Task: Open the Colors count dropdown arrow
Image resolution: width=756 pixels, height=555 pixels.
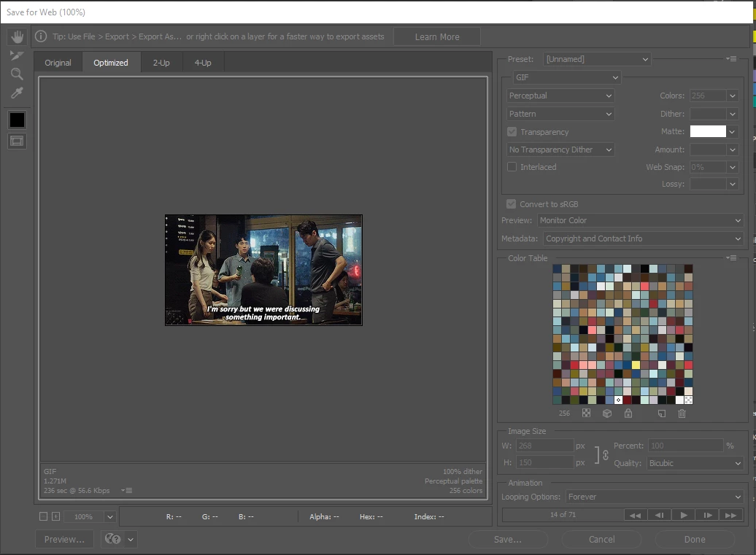Action: (733, 96)
